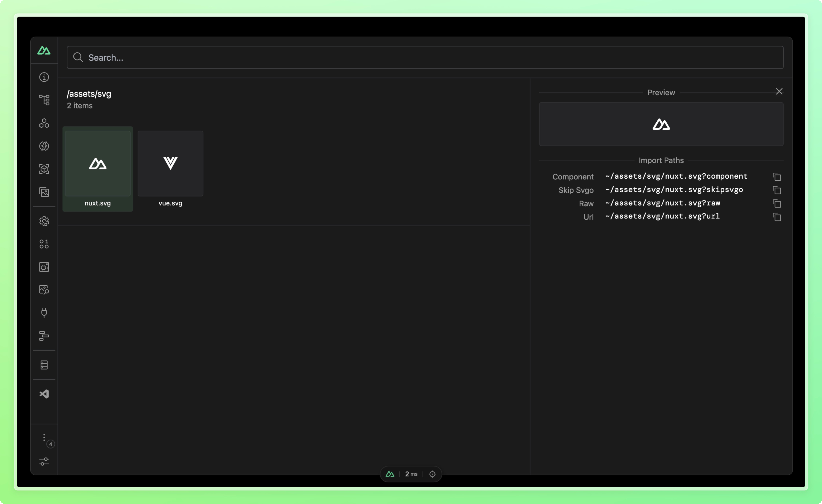The width and height of the screenshot is (822, 504).
Task: Open the Storage server-rack tab
Action: pos(44,365)
